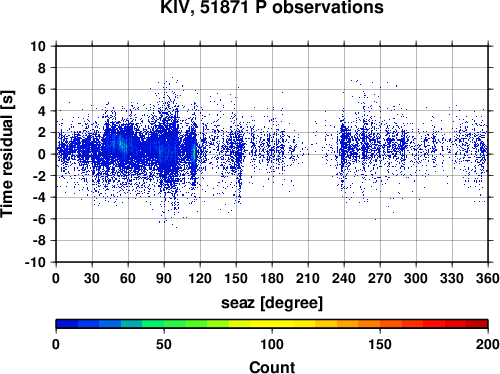Click the dark red end of colorbar
Screen dimensions: 500x374
pos(477,323)
